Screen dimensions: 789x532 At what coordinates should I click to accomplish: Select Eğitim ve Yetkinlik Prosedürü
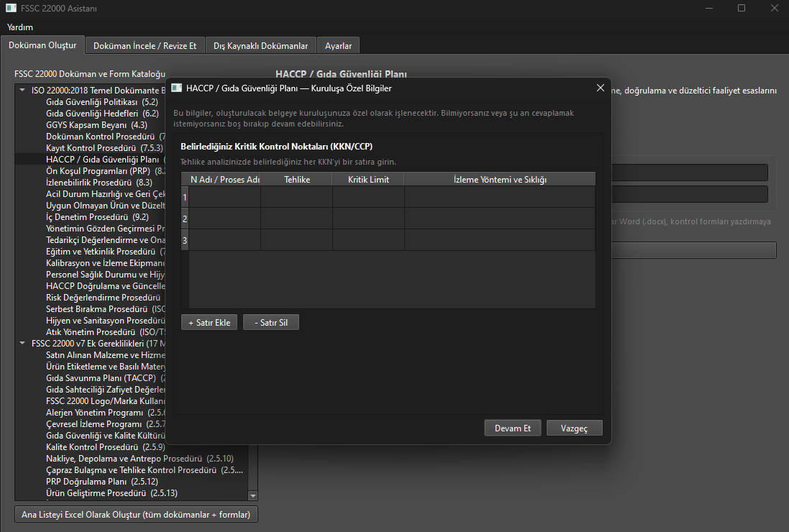click(x=106, y=252)
